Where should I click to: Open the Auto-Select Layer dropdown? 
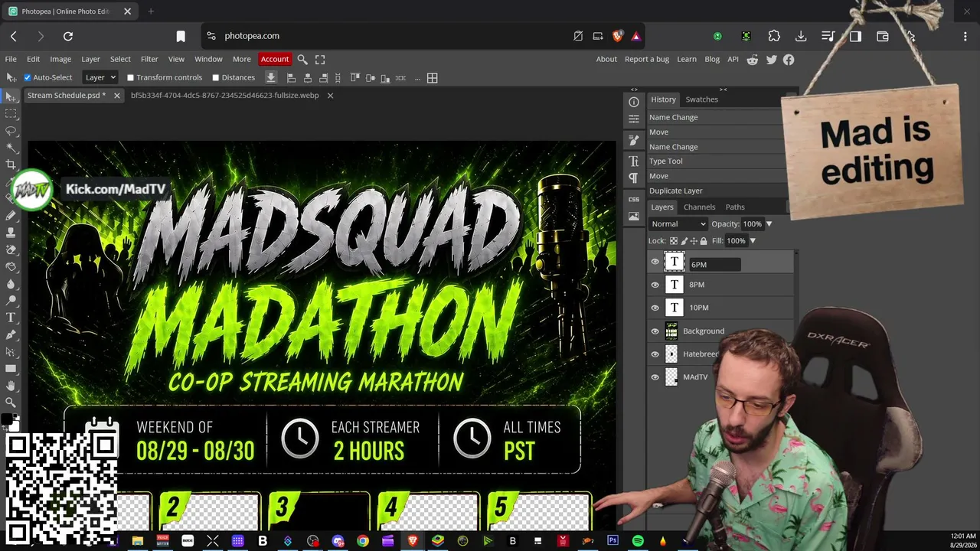(100, 77)
